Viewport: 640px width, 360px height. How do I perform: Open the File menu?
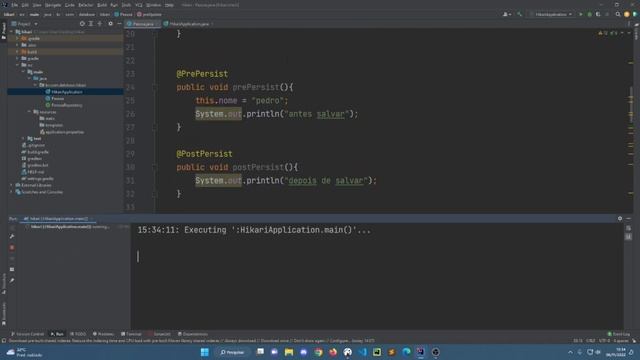coord(15,5)
